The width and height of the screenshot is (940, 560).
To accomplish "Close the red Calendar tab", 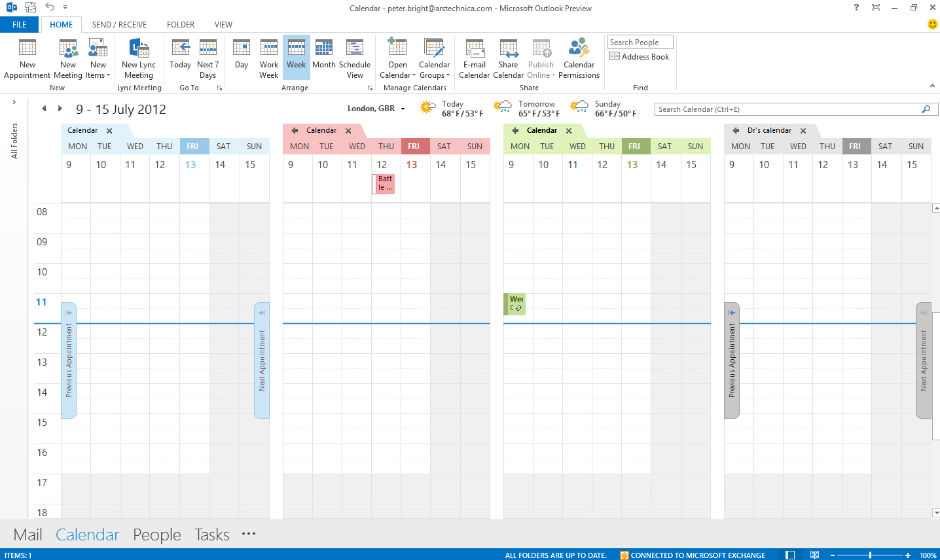I will coord(348,131).
